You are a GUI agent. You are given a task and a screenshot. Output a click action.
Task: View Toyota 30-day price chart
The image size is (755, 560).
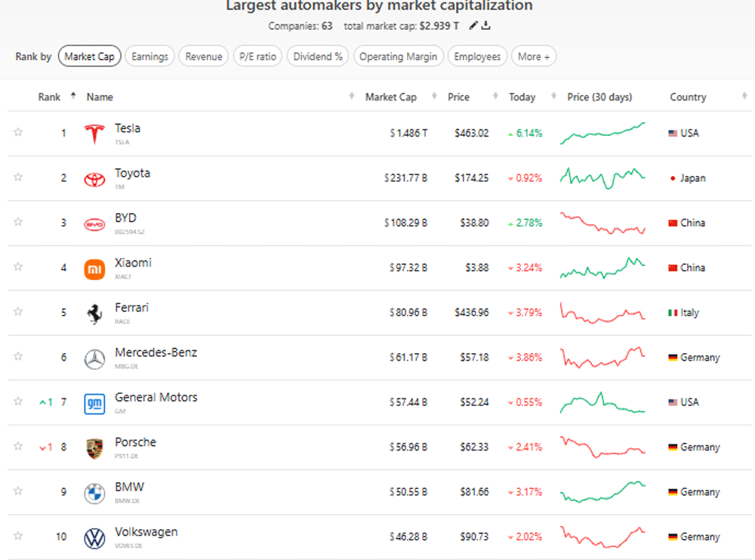[x=602, y=178]
